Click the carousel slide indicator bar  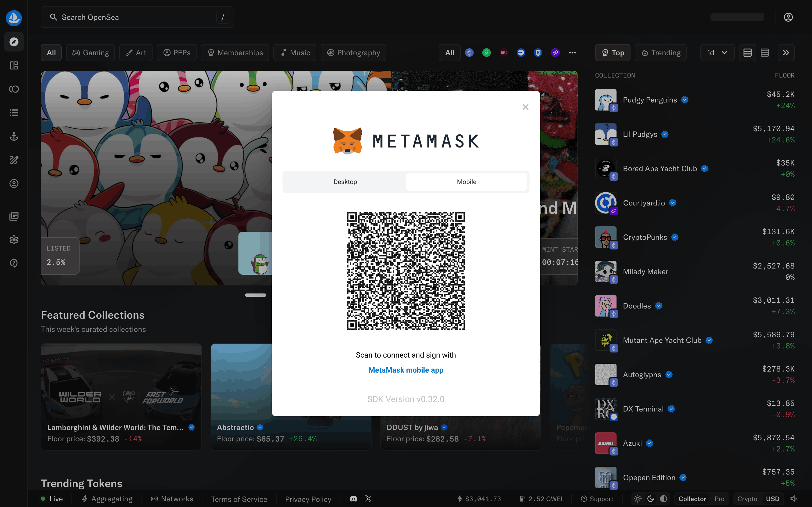click(x=255, y=295)
